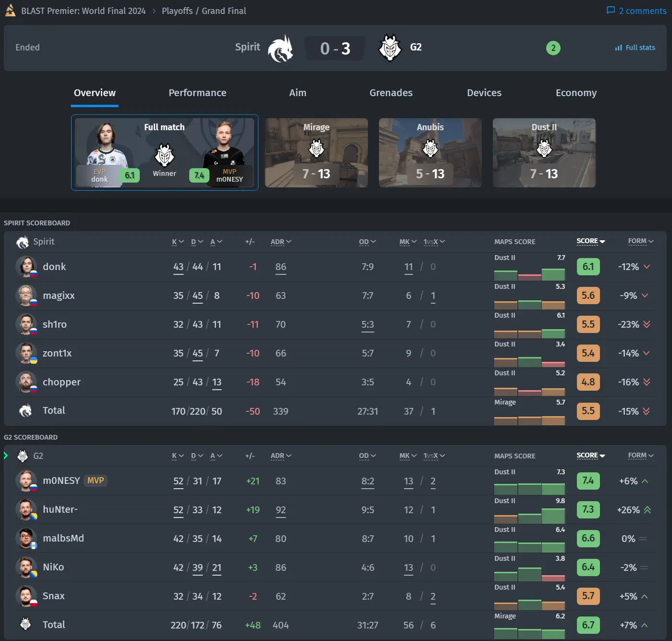Open the Grenades tab

[x=391, y=93]
